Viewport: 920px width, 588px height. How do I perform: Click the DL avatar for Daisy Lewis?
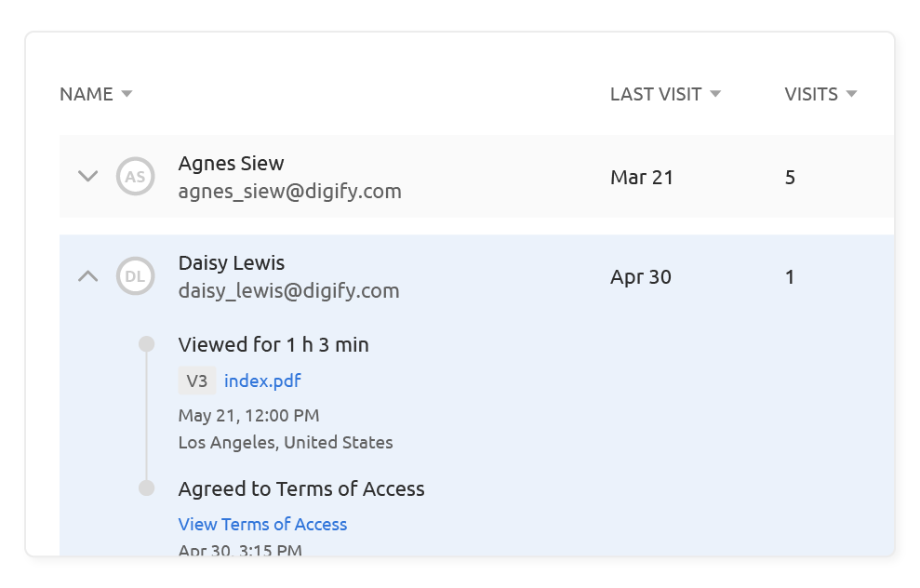coord(135,276)
